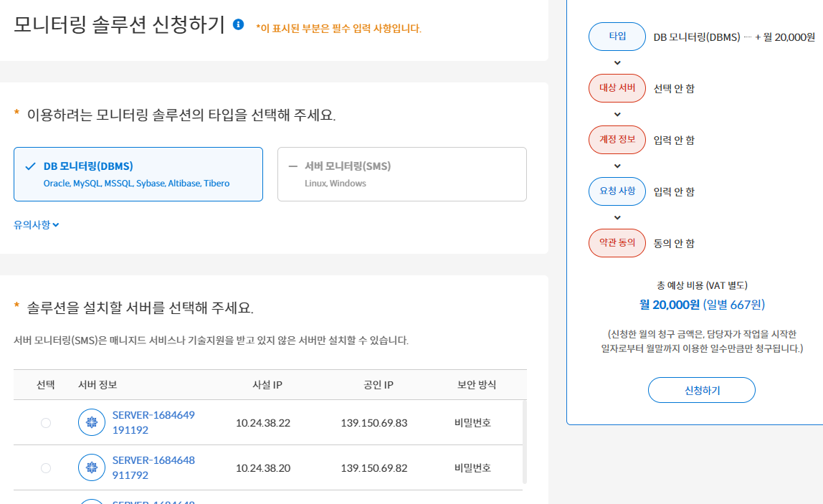Screen dimensions: 823x504
Task: Select radio button for SERVER-1684649191192
Action: pos(46,422)
